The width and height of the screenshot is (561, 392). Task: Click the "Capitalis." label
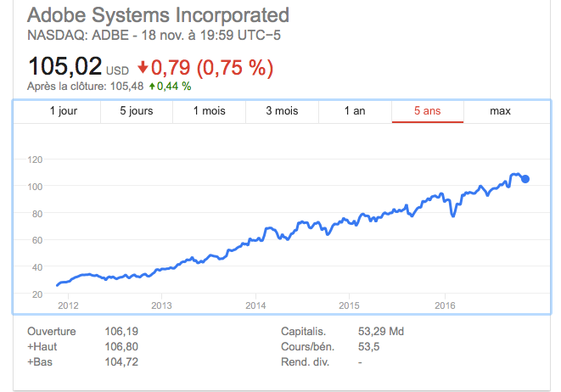303,331
